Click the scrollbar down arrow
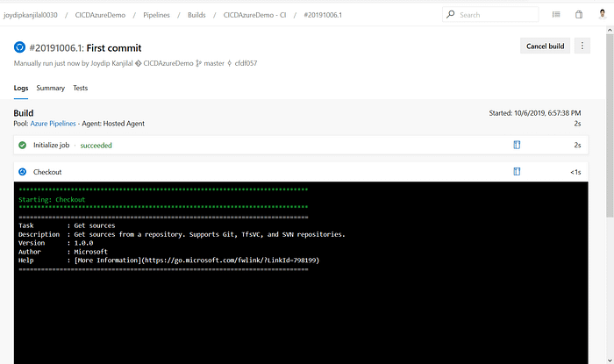This screenshot has height=364, width=614. pyautogui.click(x=610, y=360)
